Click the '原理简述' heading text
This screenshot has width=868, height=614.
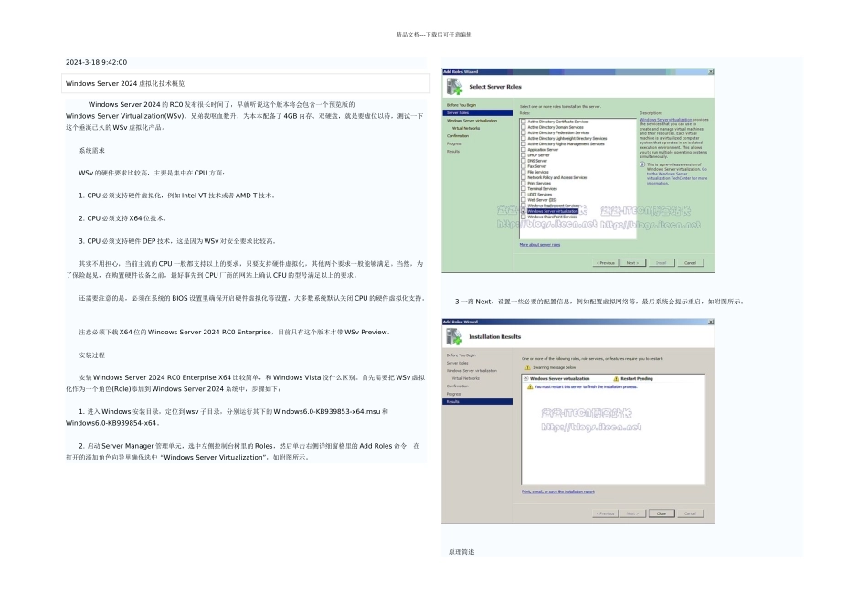tap(461, 552)
